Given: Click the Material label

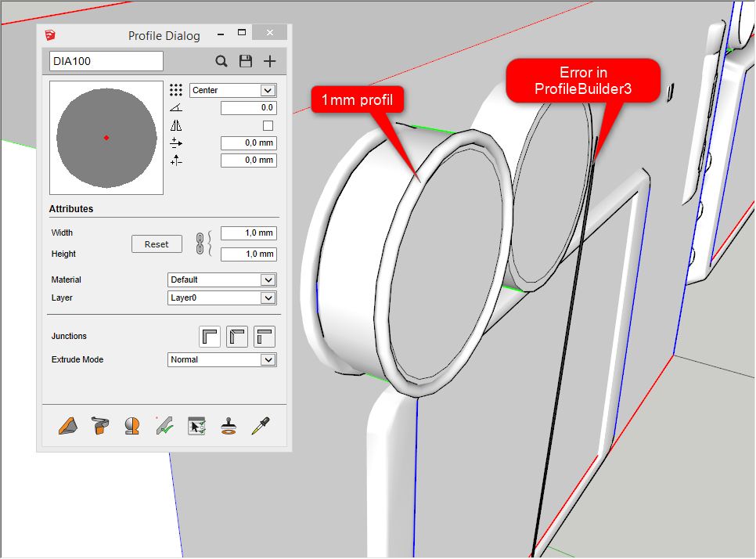Looking at the screenshot, I should click(x=66, y=279).
